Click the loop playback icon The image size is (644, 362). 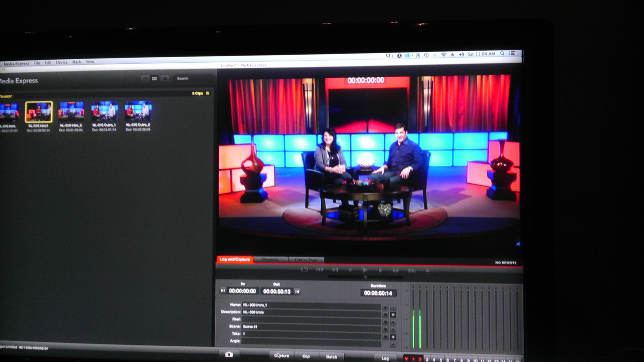coord(304,270)
